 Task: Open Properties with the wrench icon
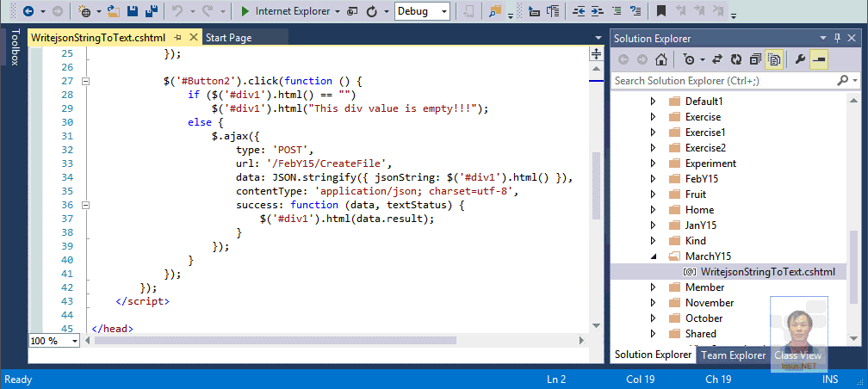coord(799,59)
